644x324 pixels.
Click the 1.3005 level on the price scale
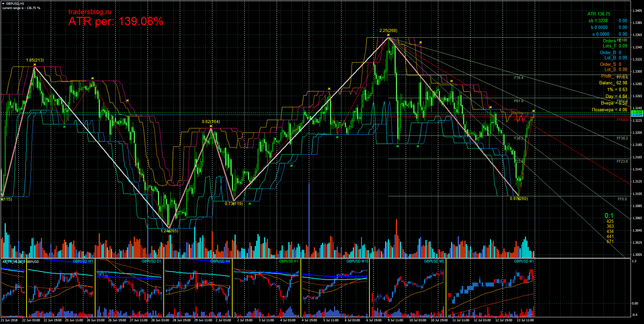tap(637, 255)
